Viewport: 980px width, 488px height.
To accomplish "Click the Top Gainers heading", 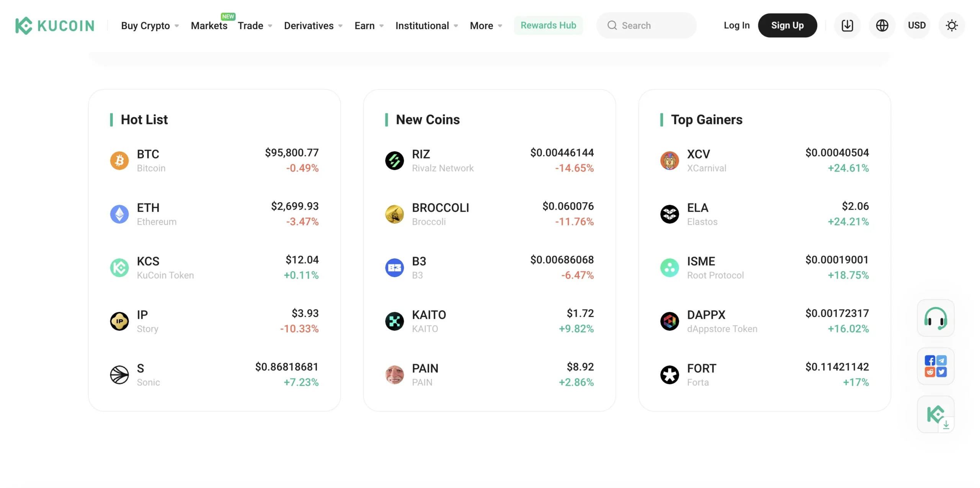I will [707, 120].
